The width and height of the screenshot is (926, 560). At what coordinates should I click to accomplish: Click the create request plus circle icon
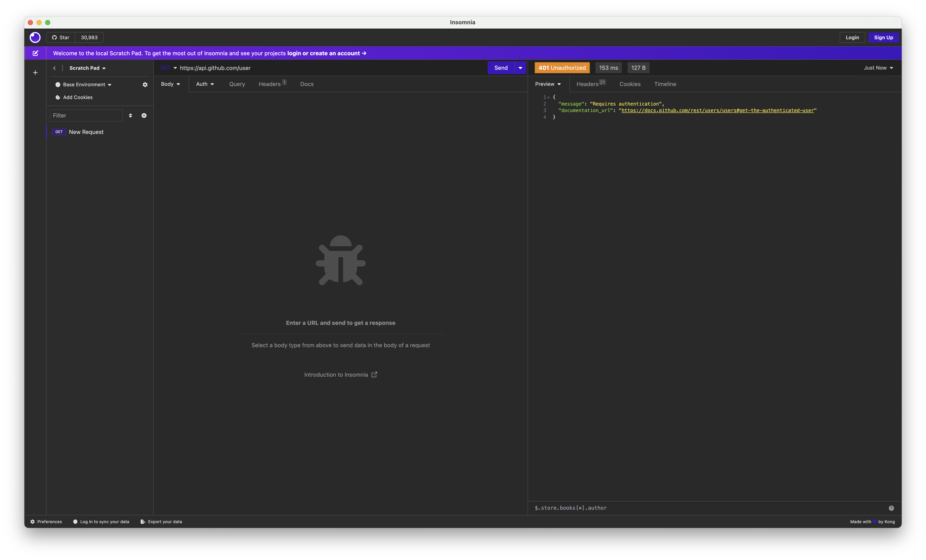[x=144, y=115]
